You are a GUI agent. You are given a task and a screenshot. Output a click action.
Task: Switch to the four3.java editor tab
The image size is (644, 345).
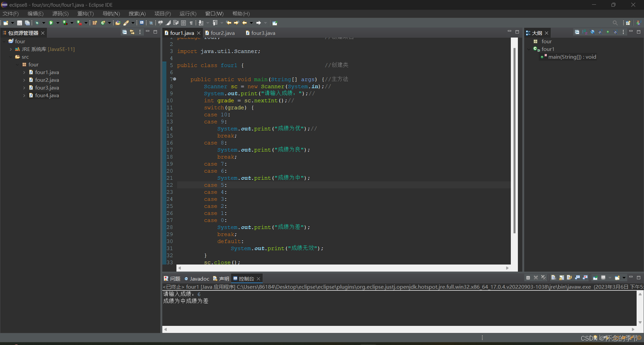(263, 33)
